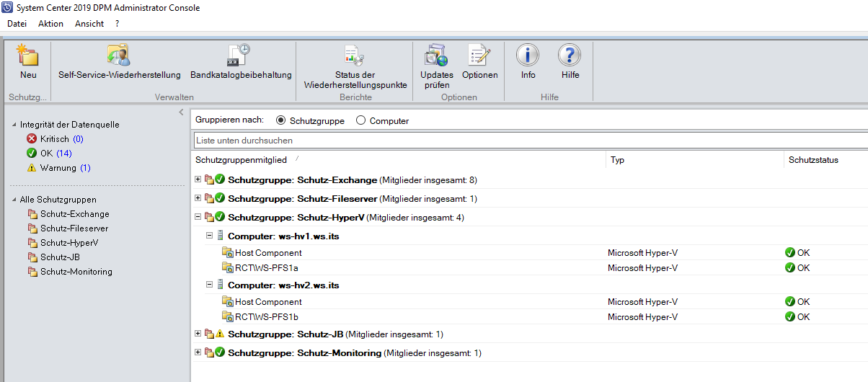Screen dimensions: 868x382
Task: Click the yellow Warnung status icon
Action: click(x=32, y=168)
